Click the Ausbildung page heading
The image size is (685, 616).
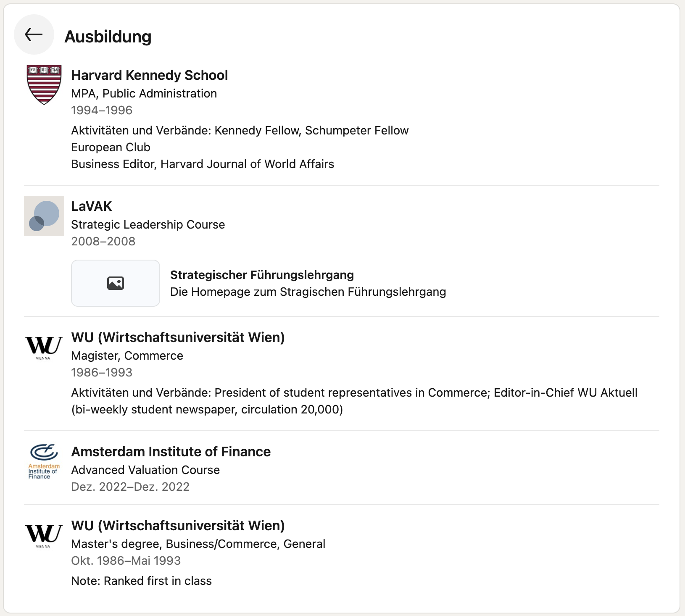pyautogui.click(x=108, y=37)
